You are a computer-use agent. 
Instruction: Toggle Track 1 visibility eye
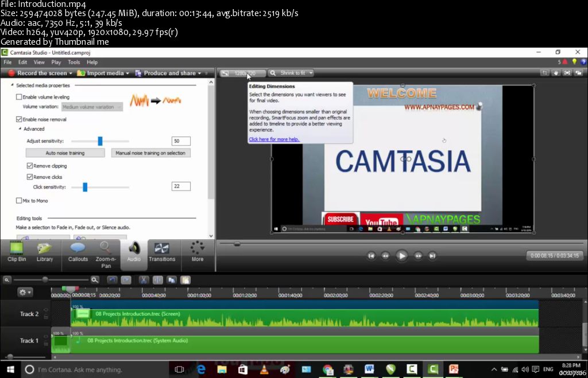pyautogui.click(x=46, y=337)
